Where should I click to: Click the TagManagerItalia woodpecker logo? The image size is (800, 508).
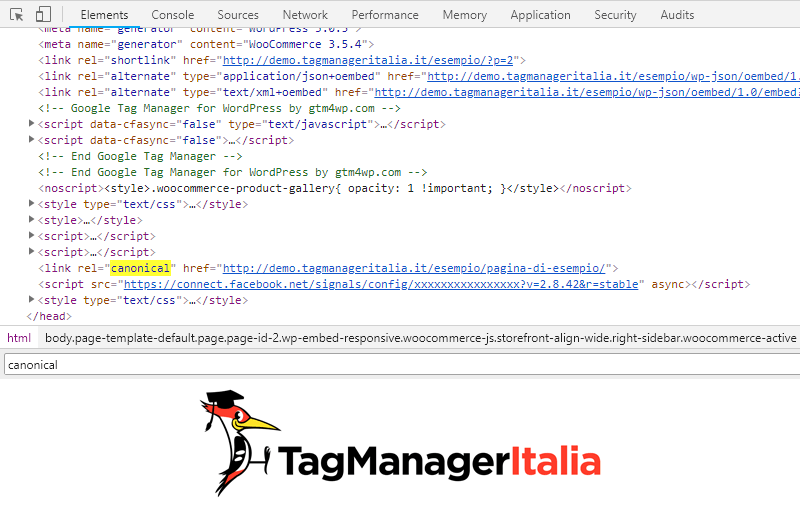[401, 443]
